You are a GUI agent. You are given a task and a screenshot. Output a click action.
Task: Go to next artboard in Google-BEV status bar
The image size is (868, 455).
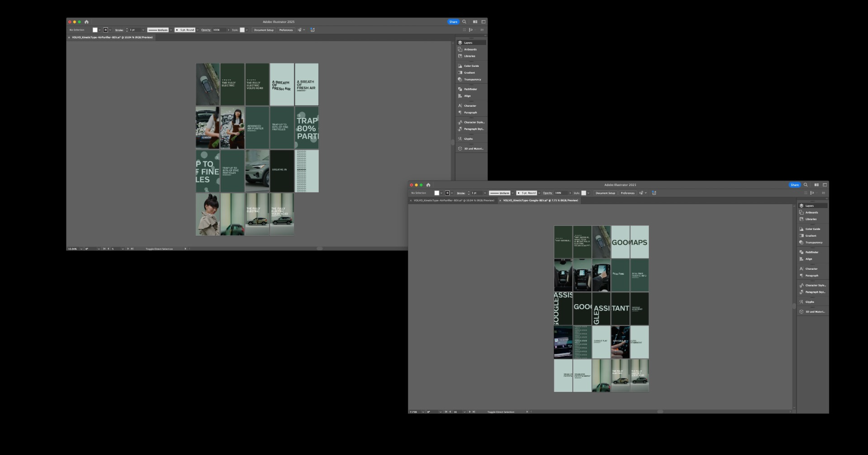pyautogui.click(x=469, y=412)
